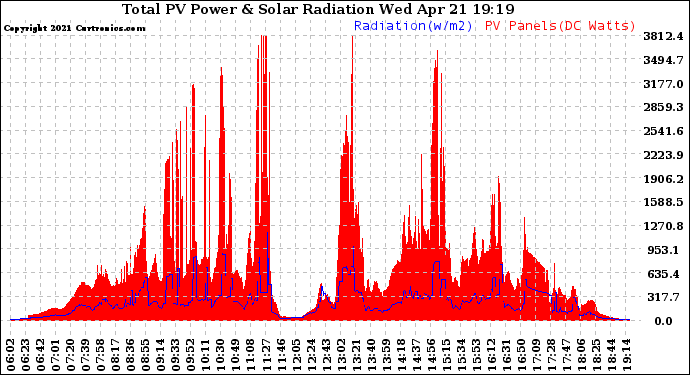
Task: Click the 16:12 time label
Action: pos(490,354)
